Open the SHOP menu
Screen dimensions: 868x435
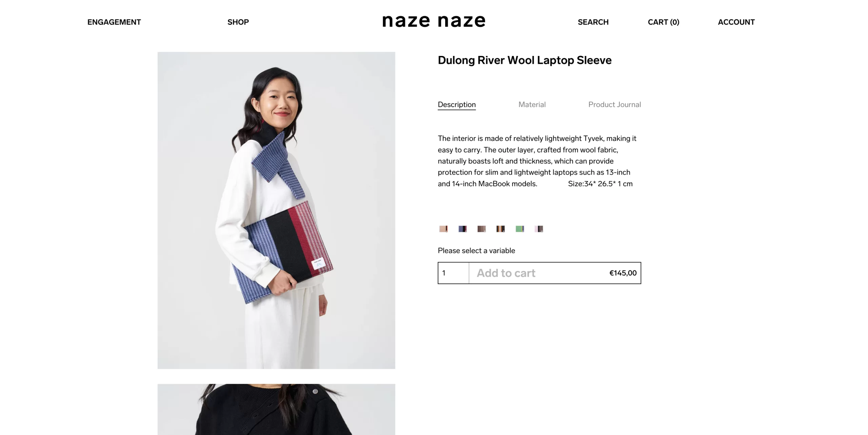point(238,22)
